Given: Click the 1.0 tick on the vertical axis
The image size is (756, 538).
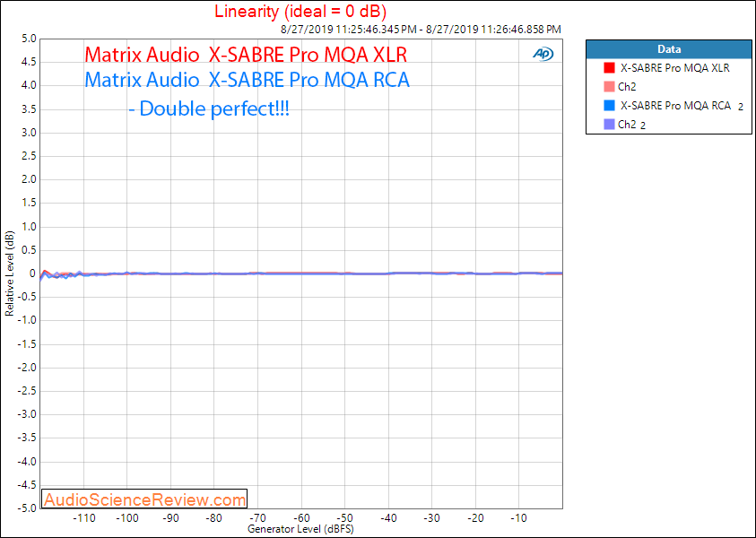Looking at the screenshot, I should point(29,227).
